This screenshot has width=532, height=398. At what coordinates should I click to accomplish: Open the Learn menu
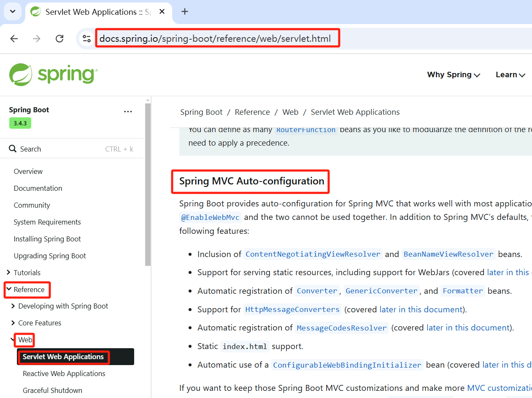pos(510,75)
